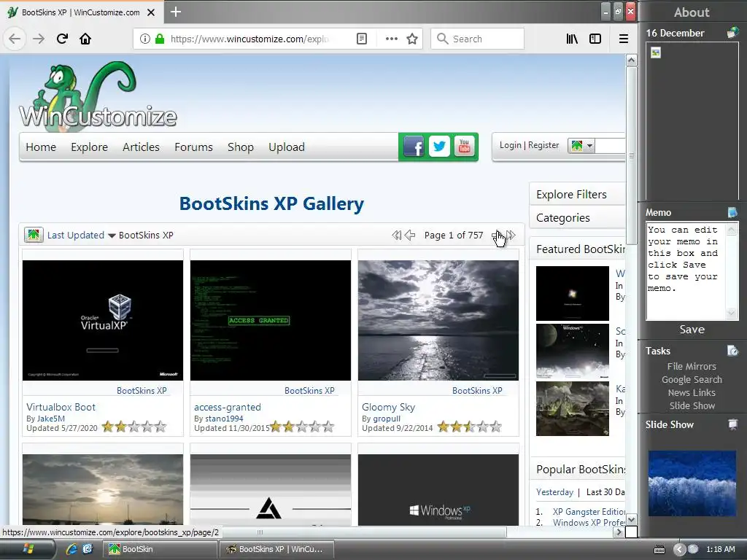Switch to the BootSkin taskbar window

tap(160, 549)
